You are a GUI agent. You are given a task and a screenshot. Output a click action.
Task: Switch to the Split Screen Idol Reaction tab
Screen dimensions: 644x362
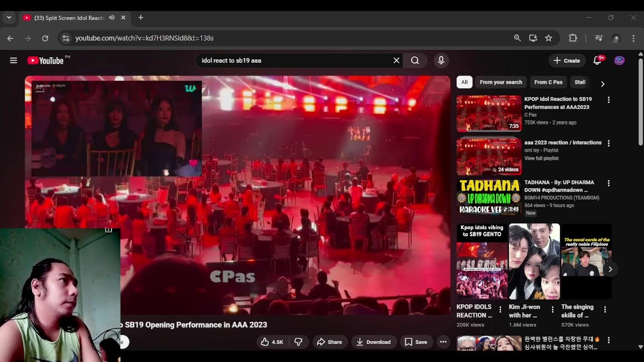(69, 18)
